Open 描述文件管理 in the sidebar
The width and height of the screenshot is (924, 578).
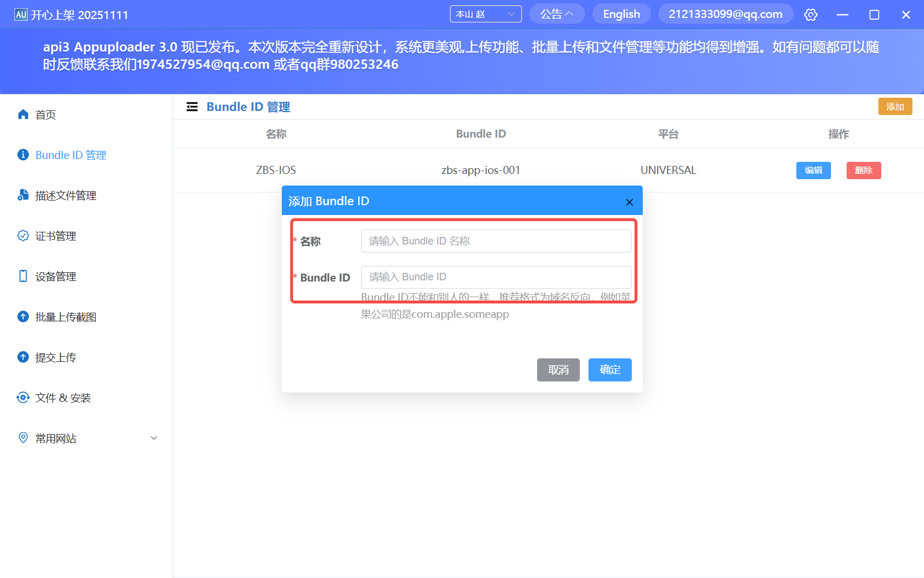(65, 195)
